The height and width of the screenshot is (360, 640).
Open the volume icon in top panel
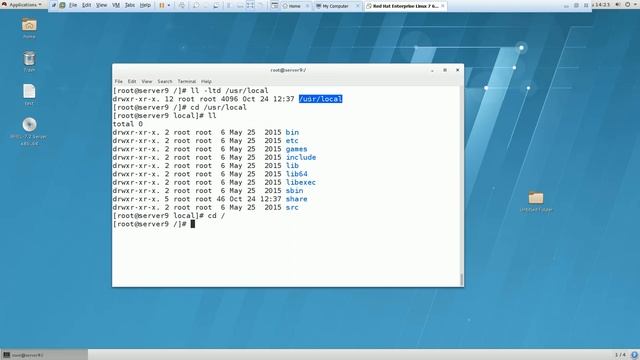[618, 4]
